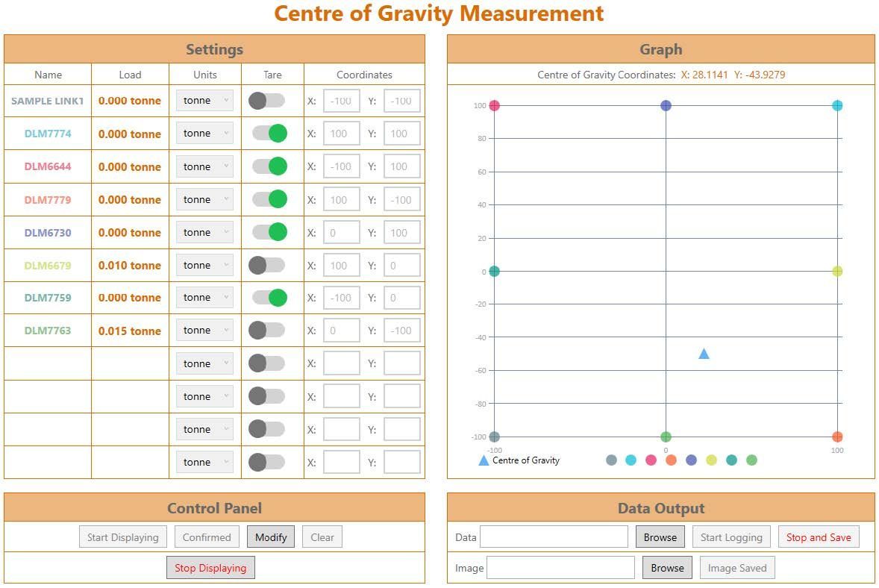Click the yellow data point on graph right edge
879x588 pixels.
pos(836,271)
